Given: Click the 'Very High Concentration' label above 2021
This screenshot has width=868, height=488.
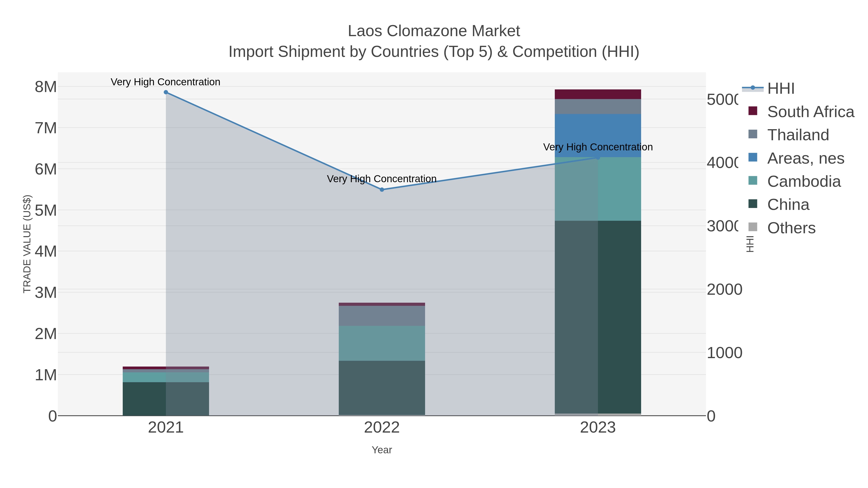Looking at the screenshot, I should click(x=165, y=82).
